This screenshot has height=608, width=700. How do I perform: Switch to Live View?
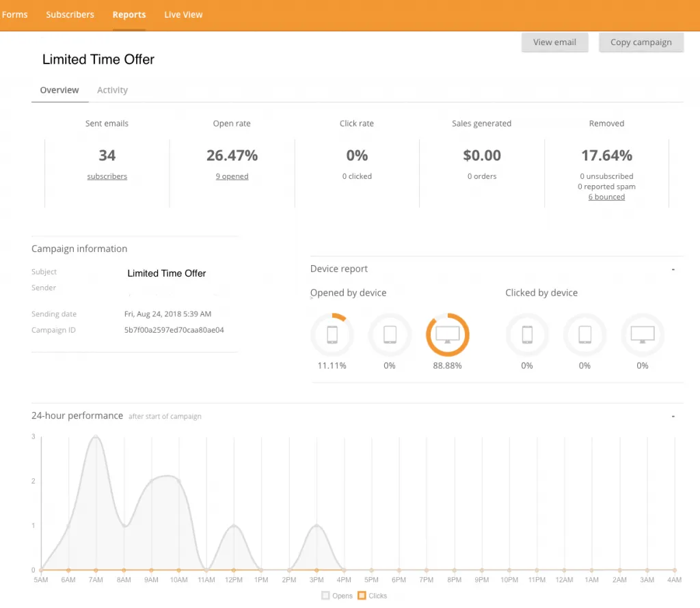[183, 15]
